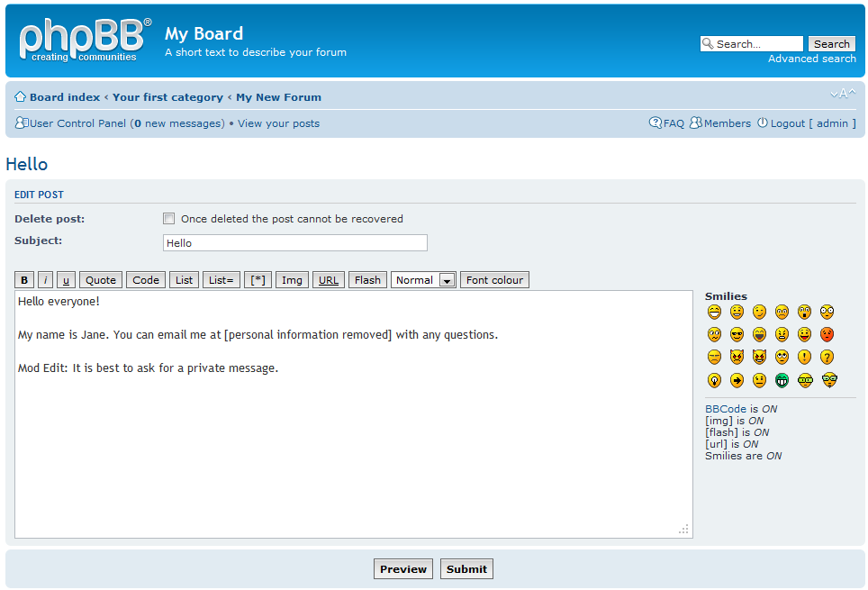Screen dimensions: 868x590
Task: Open the Normal font size dropdown
Action: (423, 280)
